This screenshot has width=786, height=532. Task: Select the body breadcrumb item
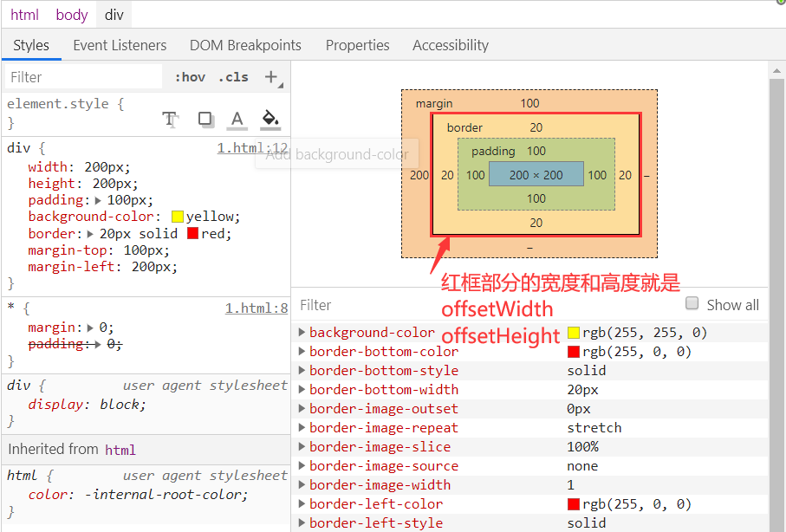pyautogui.click(x=71, y=14)
